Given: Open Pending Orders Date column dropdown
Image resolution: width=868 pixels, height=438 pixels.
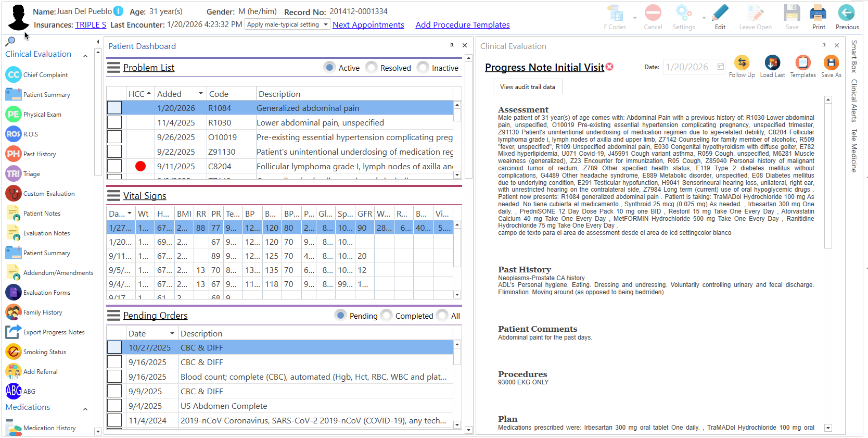Looking at the screenshot, I should [x=172, y=333].
